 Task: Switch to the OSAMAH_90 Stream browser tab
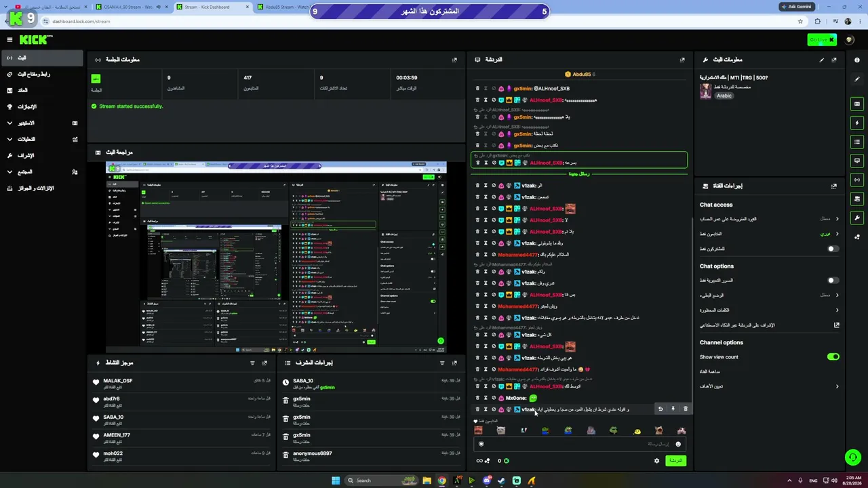[132, 7]
